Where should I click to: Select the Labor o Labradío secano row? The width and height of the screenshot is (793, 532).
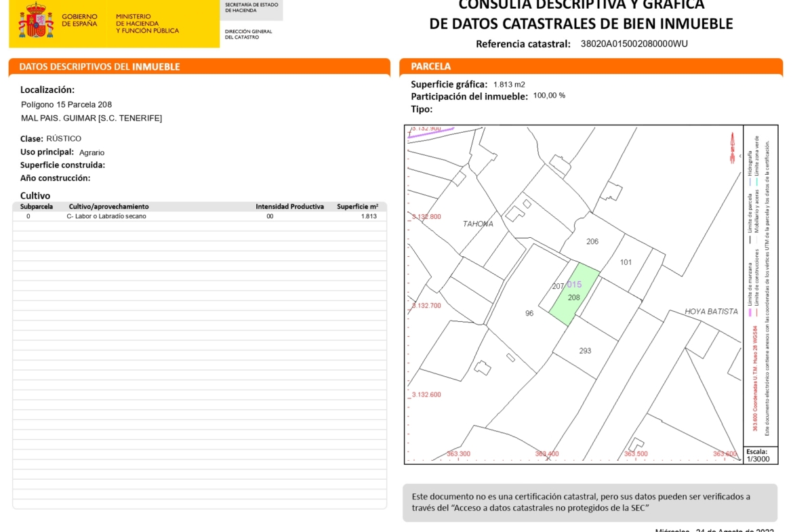point(106,216)
